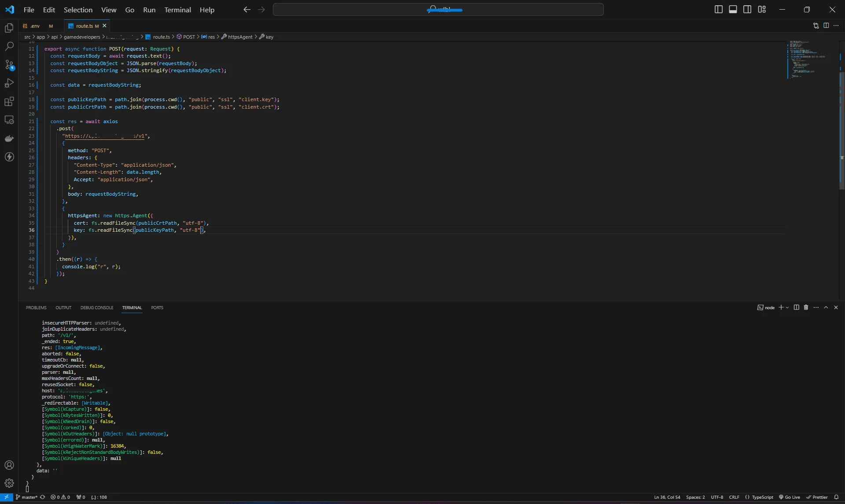Open the Remote Explorer view

click(9, 120)
